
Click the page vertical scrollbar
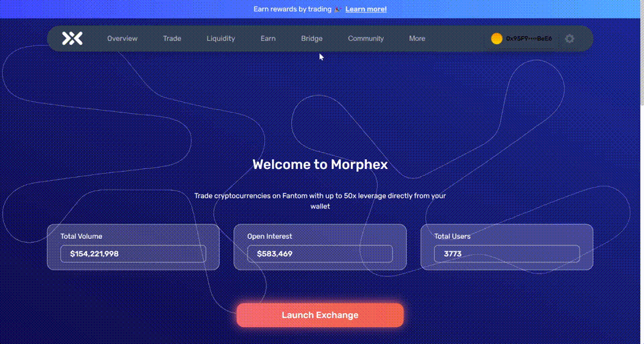[641, 62]
